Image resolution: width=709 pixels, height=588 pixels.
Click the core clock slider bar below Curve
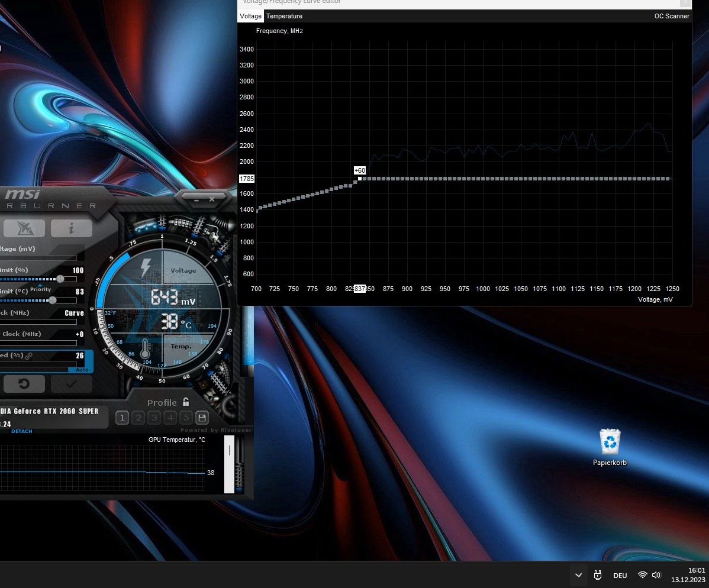pyautogui.click(x=38, y=322)
